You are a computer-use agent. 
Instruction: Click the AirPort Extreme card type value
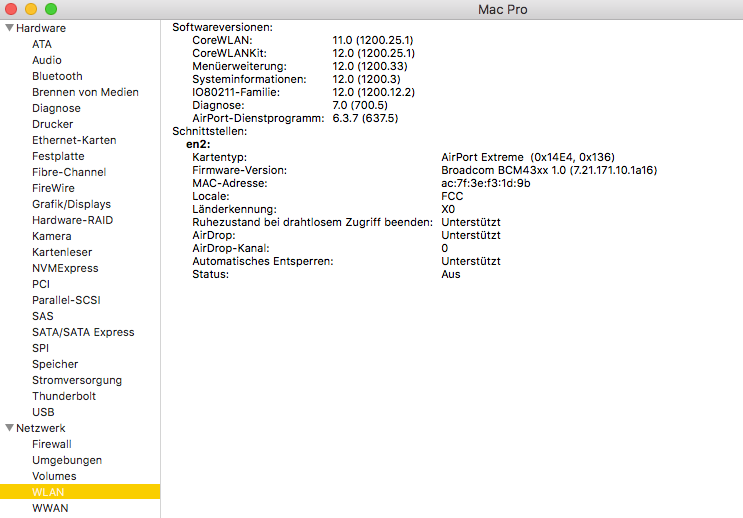(528, 157)
